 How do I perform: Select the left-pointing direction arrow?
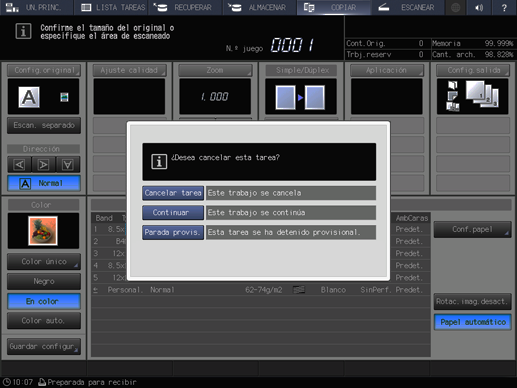point(19,165)
